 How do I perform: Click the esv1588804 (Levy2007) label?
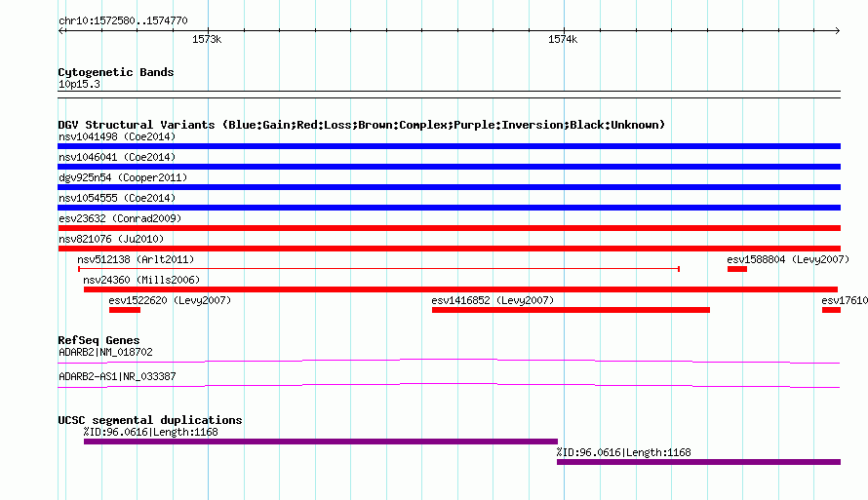788,259
